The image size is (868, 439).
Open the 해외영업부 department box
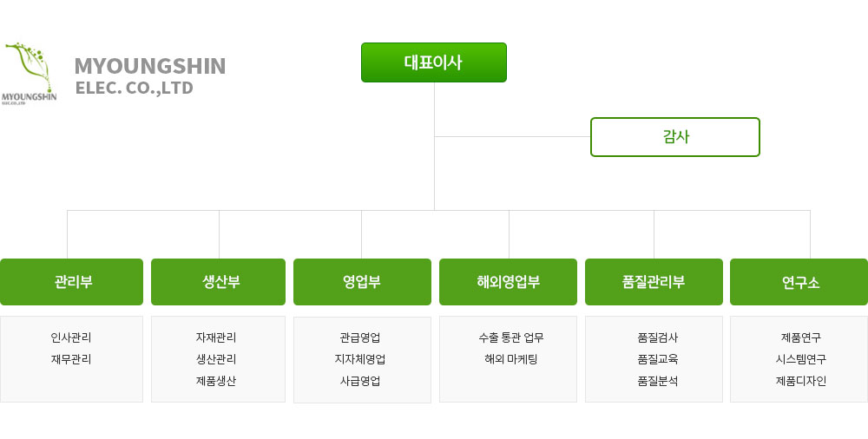coord(508,282)
